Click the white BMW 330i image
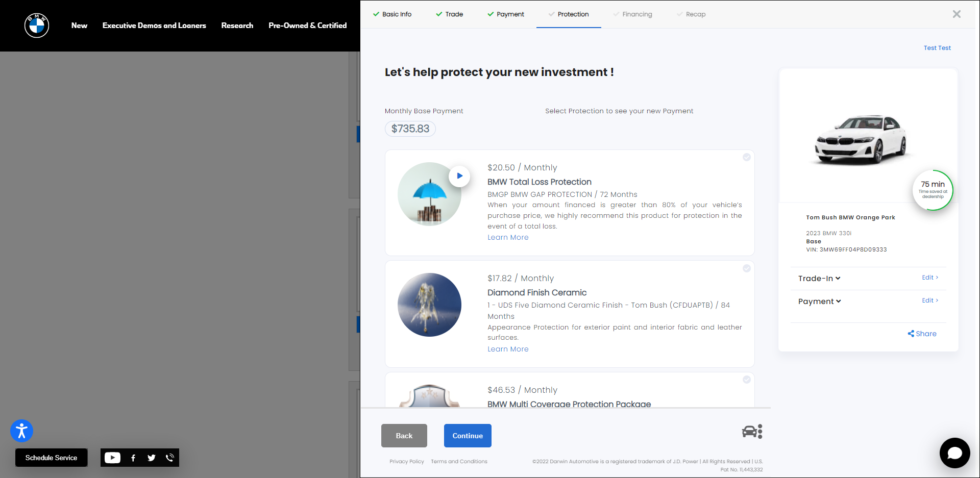This screenshot has height=478, width=980. [861, 139]
